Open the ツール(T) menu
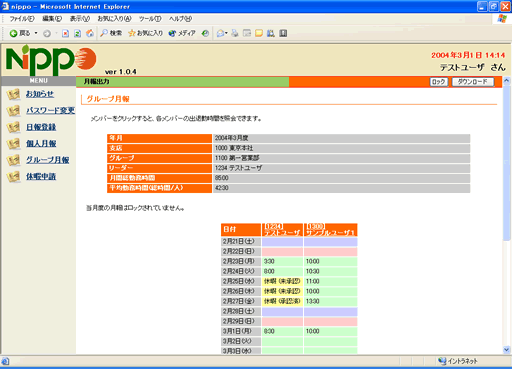The width and height of the screenshot is (512, 369). [150, 19]
